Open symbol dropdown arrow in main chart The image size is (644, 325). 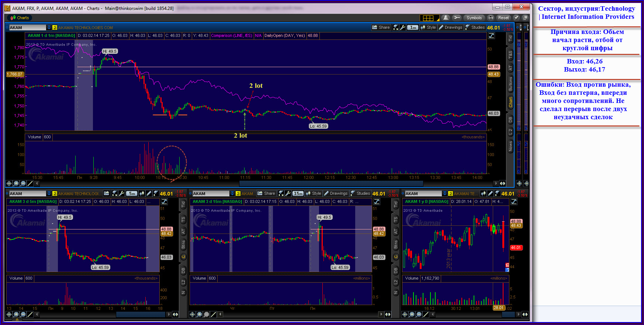pos(49,28)
